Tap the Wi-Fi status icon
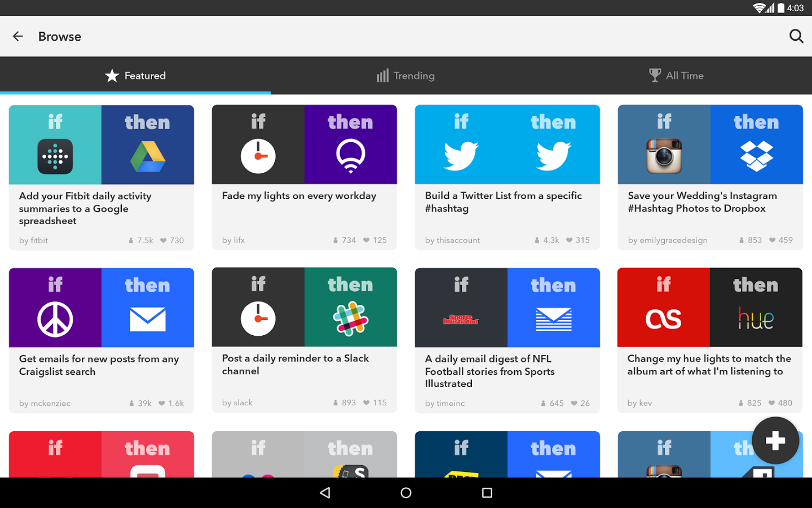Viewport: 812px width, 508px height. tap(759, 8)
